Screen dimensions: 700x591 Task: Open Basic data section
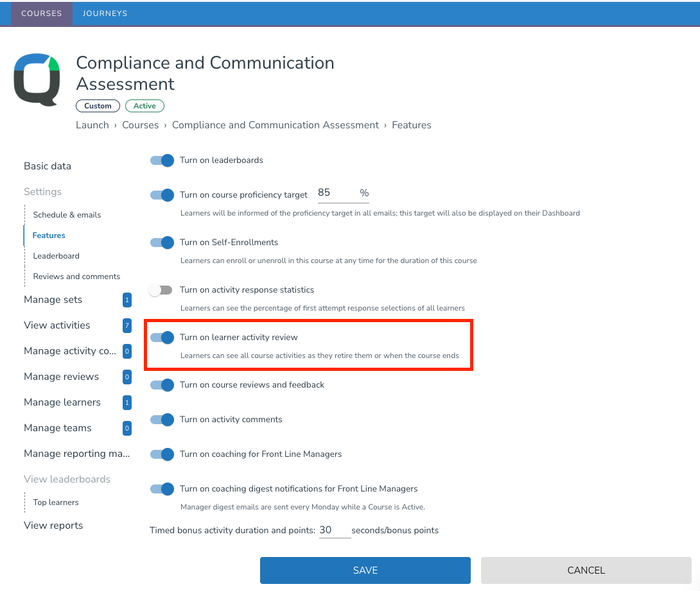point(48,166)
